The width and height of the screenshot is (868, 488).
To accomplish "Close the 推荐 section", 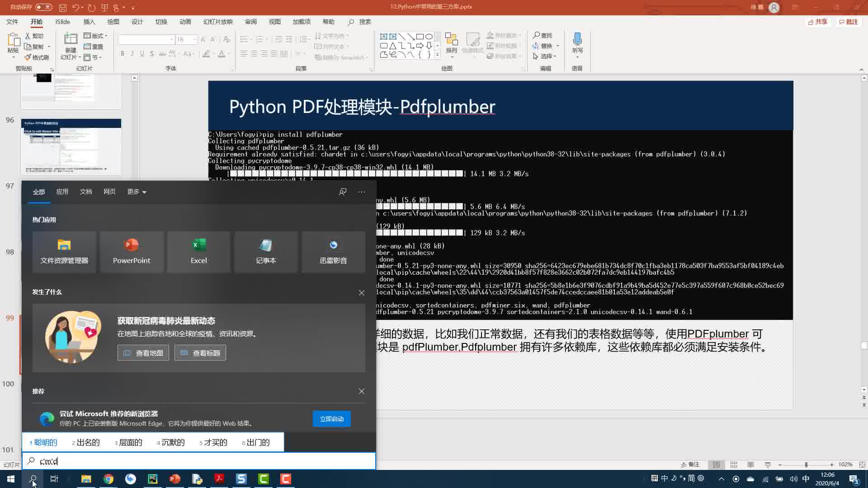I will (x=362, y=391).
